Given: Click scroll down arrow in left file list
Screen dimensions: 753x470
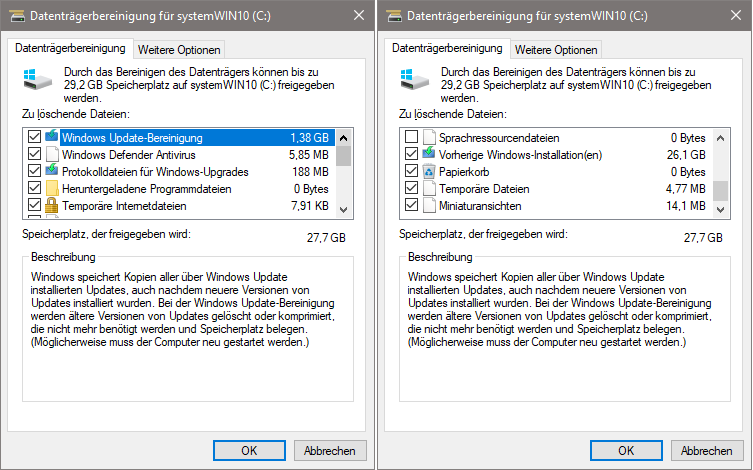Looking at the screenshot, I should point(343,210).
